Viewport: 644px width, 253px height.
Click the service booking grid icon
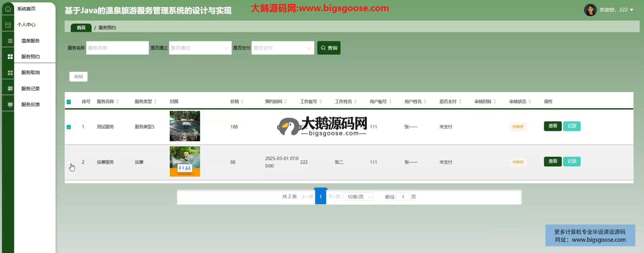point(10,57)
